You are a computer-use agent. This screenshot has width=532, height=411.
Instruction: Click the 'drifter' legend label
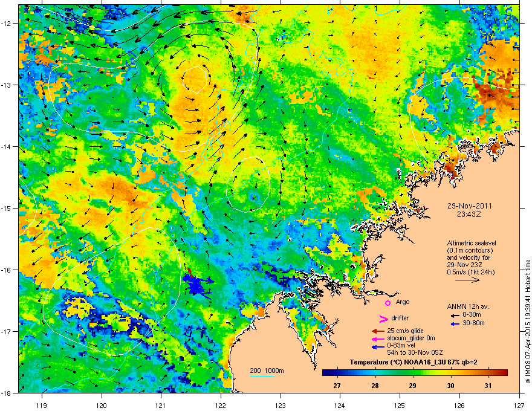400,318
